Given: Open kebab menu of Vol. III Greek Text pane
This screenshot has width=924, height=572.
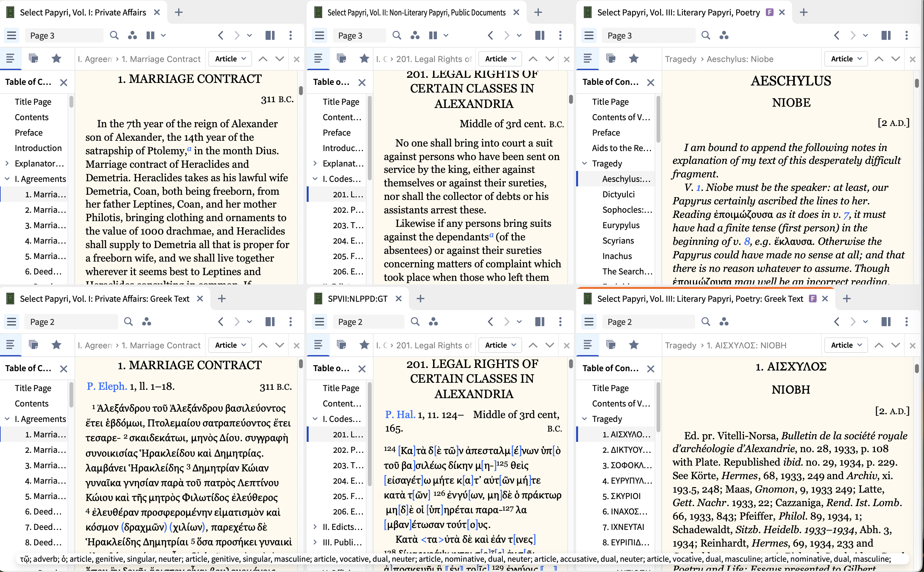Looking at the screenshot, I should coord(906,322).
